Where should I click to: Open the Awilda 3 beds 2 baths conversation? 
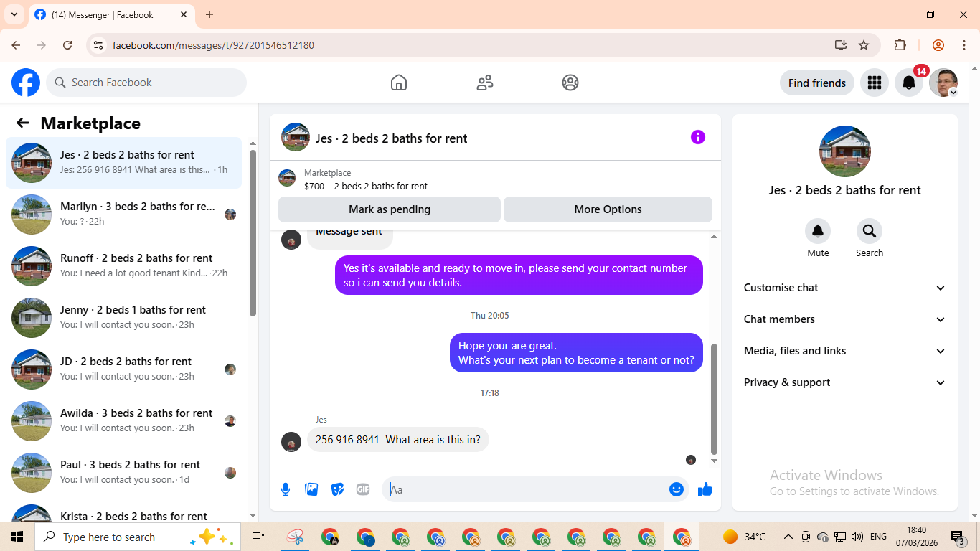[124, 421]
